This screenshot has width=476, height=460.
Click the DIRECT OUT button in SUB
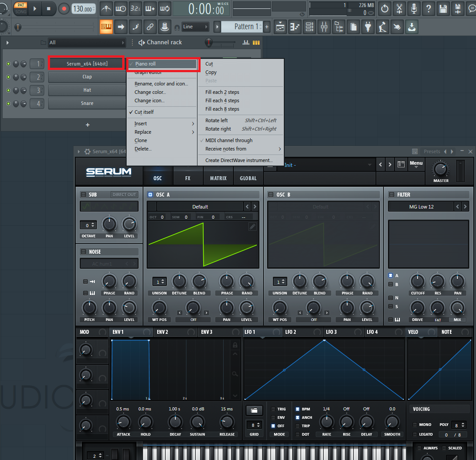[124, 195]
